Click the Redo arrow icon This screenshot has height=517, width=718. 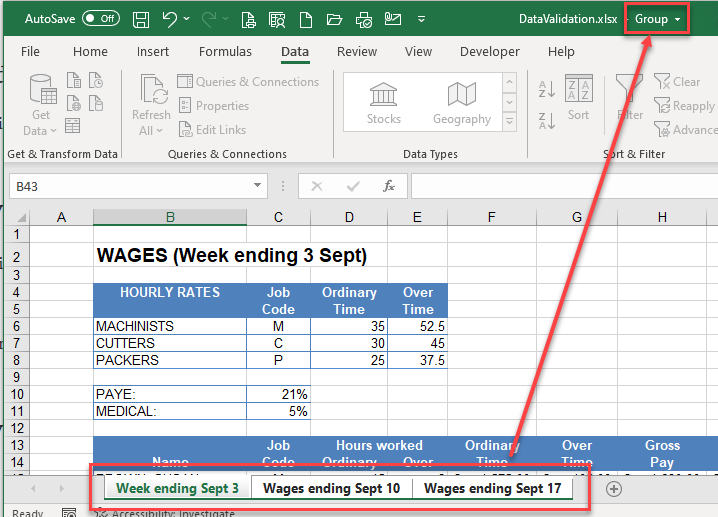click(x=209, y=19)
